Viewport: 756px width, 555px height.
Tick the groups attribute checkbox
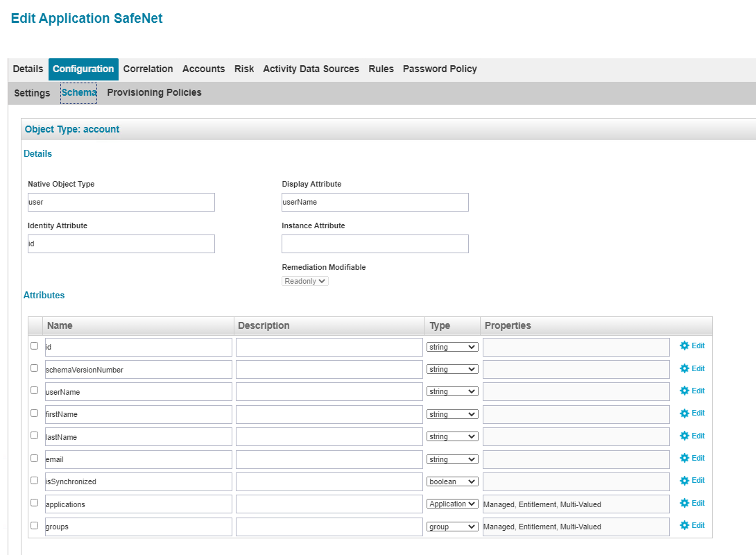[34, 525]
